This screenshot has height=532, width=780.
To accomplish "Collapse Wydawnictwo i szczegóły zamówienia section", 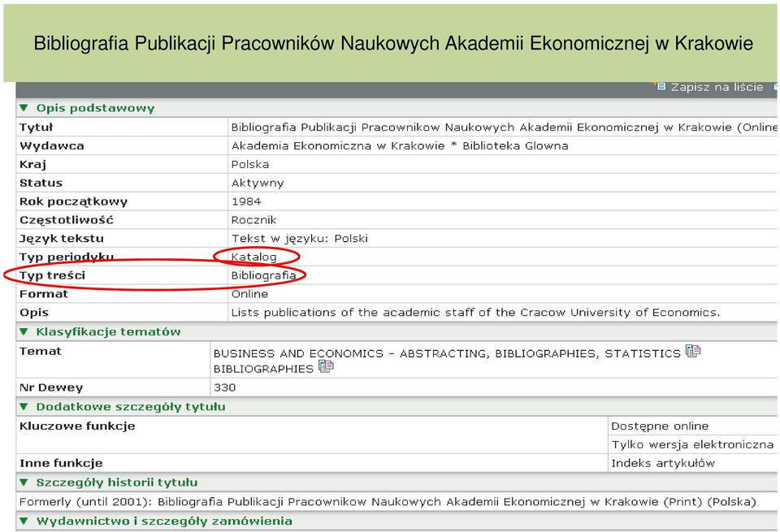I will 24,521.
